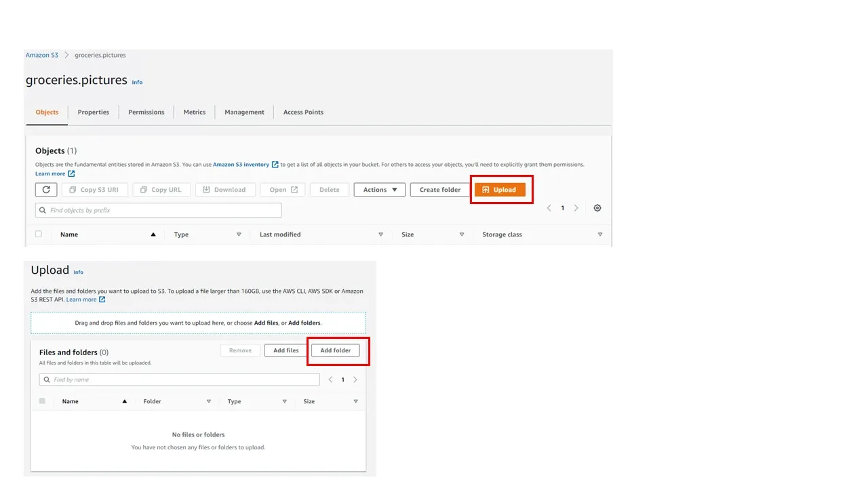Go to next page of Objects list
Viewport: 868px width, 488px height.
click(576, 208)
